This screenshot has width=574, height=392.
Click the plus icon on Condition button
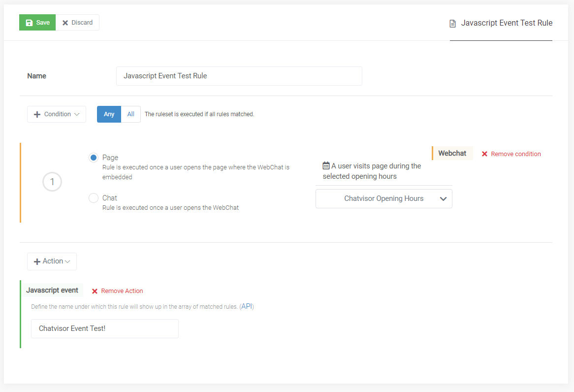click(37, 114)
